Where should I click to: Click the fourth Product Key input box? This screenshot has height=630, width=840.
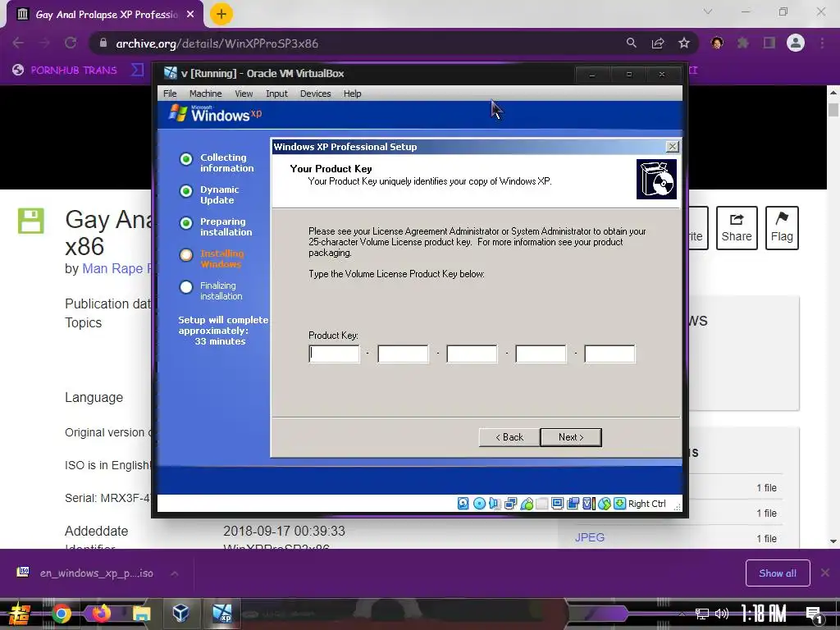(x=541, y=354)
